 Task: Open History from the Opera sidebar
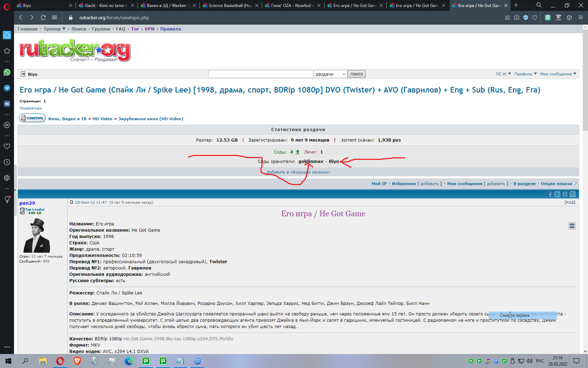coord(7,162)
